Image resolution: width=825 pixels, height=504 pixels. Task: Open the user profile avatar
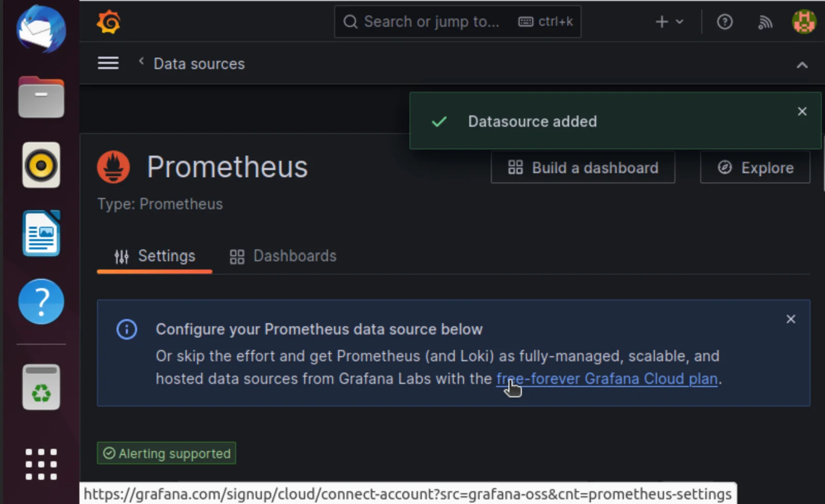pyautogui.click(x=803, y=22)
